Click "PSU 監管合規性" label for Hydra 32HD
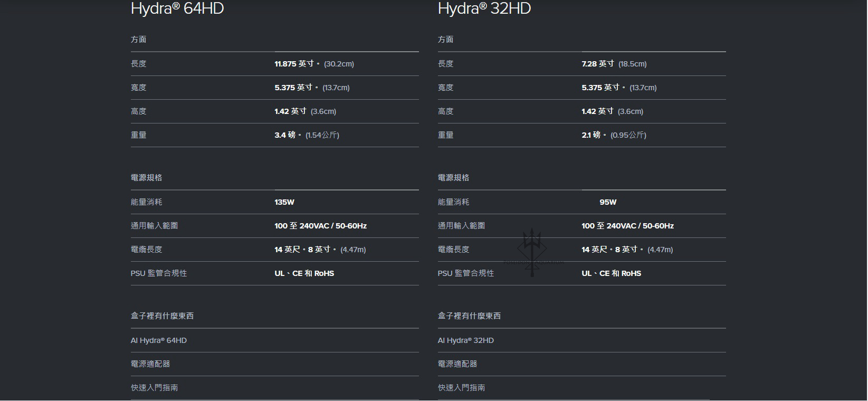Viewport: 868px width, 401px height. tap(466, 273)
